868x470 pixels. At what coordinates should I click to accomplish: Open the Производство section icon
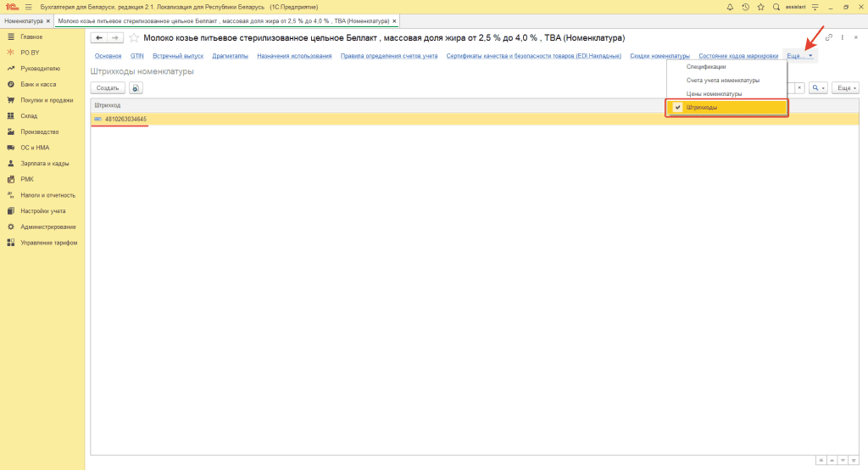pyautogui.click(x=10, y=131)
